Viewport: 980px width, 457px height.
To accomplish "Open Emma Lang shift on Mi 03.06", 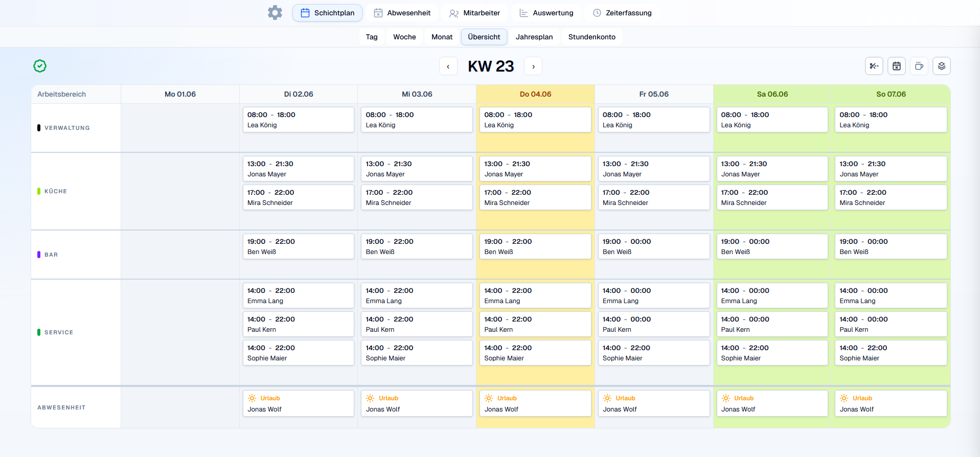I will (417, 295).
